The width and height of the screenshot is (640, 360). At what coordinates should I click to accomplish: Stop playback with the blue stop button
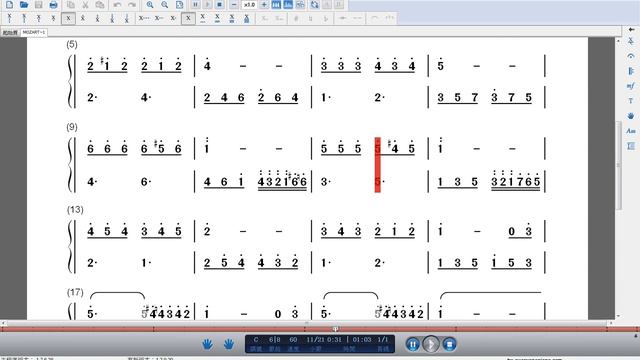tap(449, 344)
